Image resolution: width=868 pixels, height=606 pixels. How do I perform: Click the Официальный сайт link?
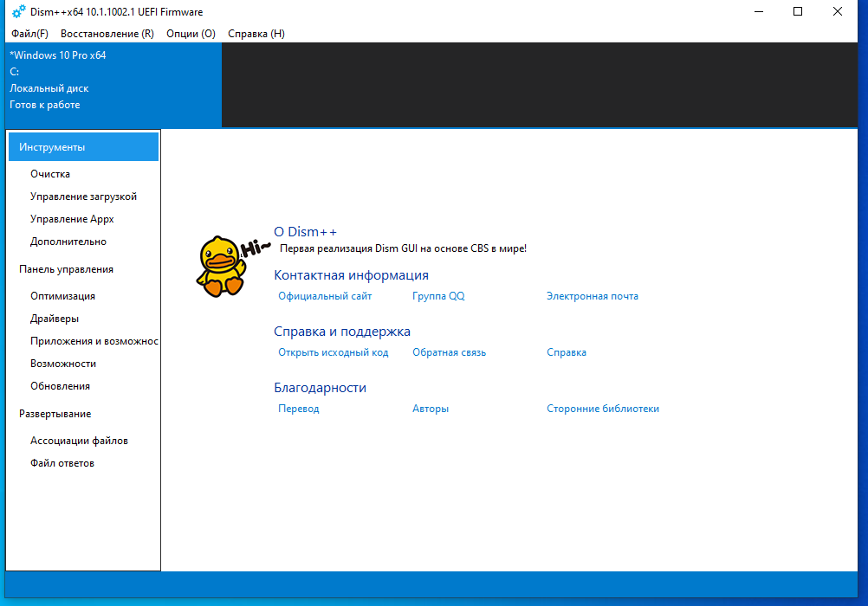325,296
